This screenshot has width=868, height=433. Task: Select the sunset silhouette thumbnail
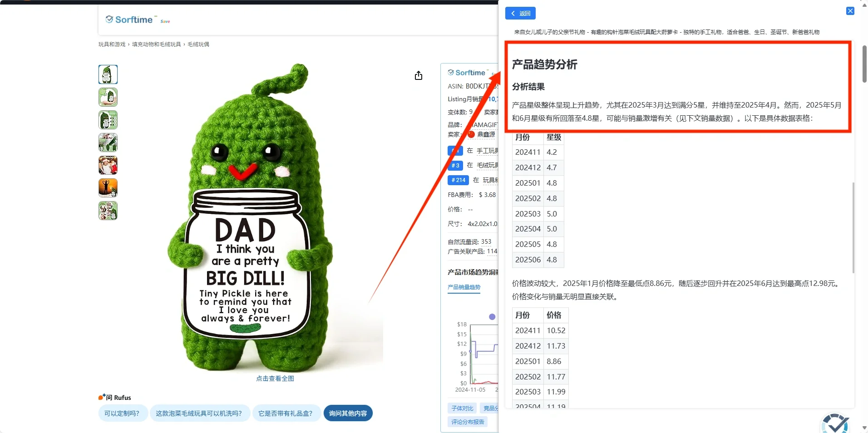click(x=108, y=188)
